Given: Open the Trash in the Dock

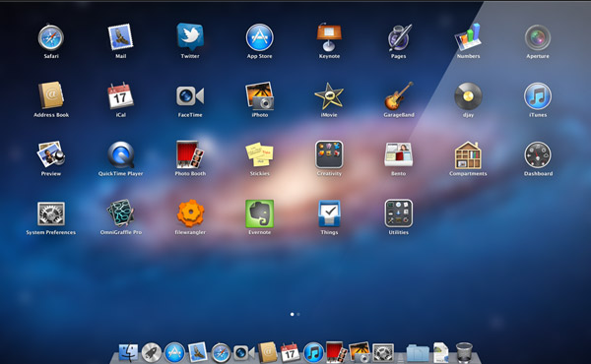Looking at the screenshot, I should 464,352.
